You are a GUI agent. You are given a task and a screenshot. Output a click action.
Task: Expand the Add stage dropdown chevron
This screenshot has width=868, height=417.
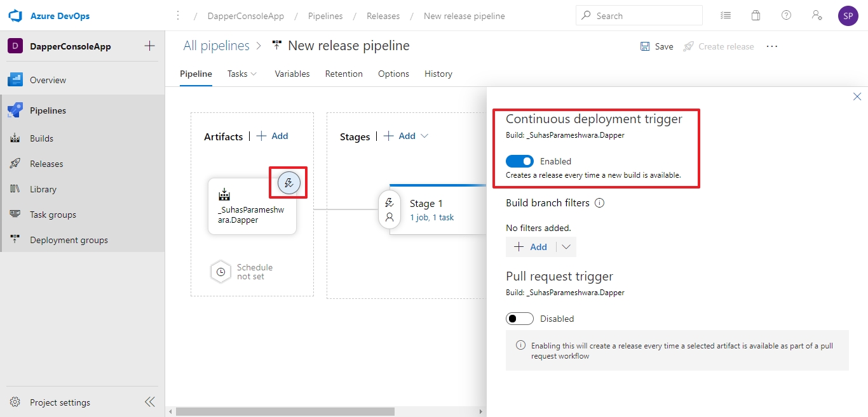[424, 136]
